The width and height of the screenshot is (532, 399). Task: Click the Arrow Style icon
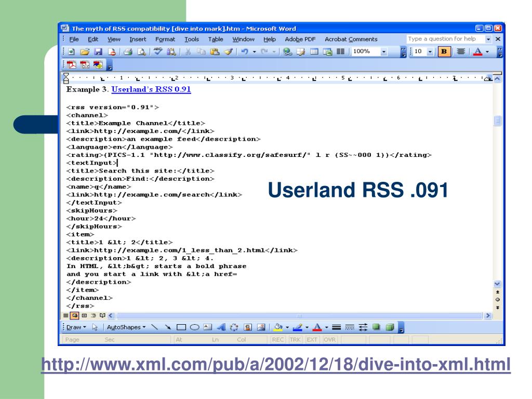point(363,327)
